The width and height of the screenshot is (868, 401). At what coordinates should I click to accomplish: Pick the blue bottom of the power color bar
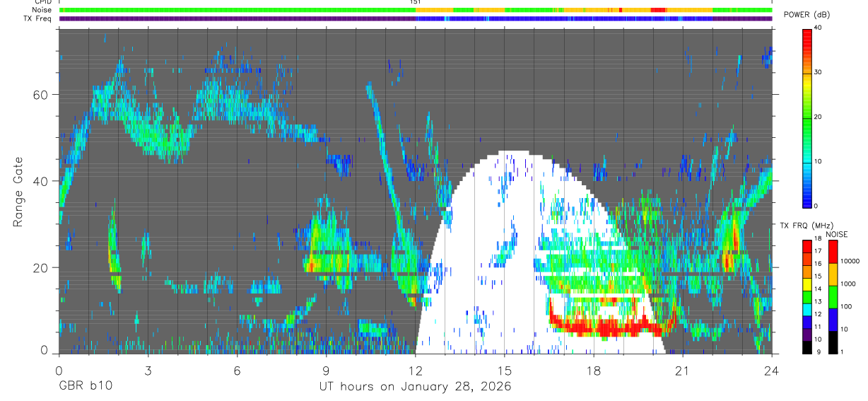(x=807, y=199)
